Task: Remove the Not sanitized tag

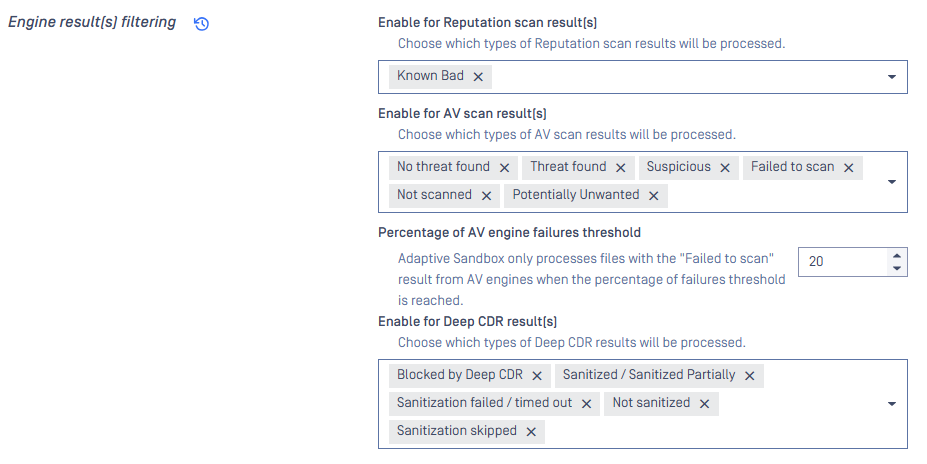Action: tap(705, 404)
